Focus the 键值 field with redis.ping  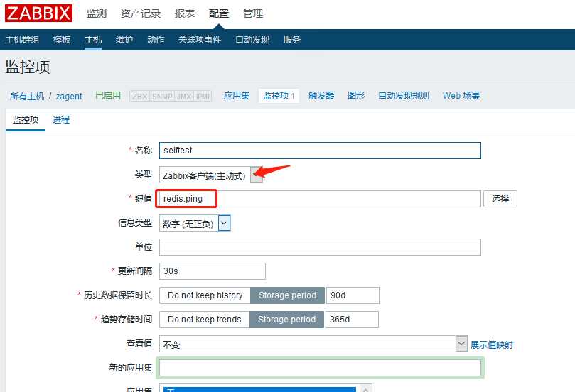320,199
